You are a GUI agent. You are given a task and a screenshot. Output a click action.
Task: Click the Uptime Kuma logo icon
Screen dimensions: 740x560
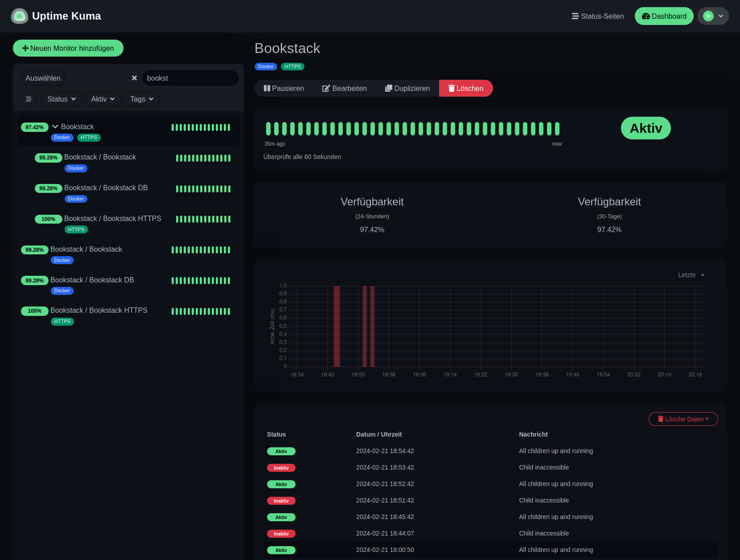[x=20, y=16]
